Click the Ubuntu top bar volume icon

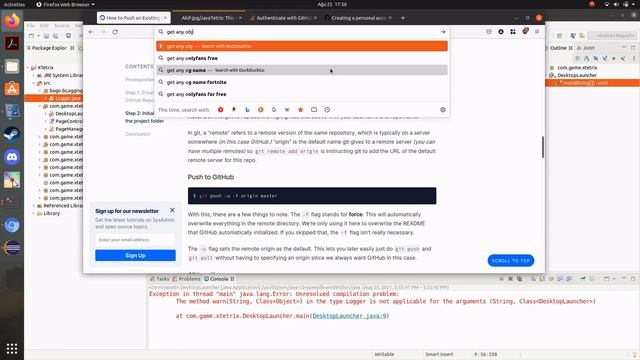pos(616,4)
